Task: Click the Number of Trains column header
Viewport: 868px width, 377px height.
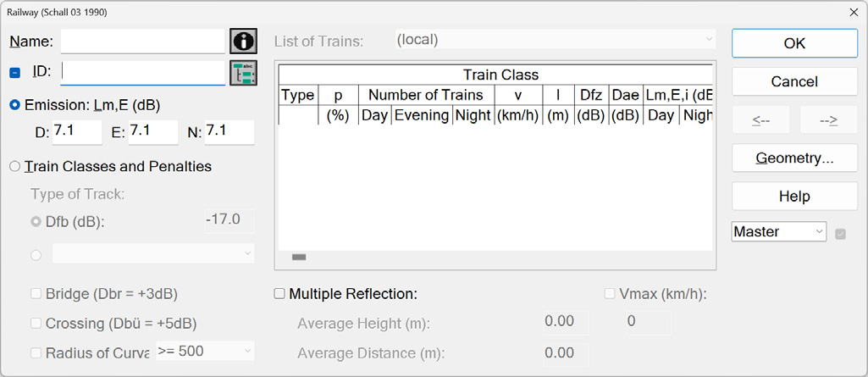Action: [426, 95]
